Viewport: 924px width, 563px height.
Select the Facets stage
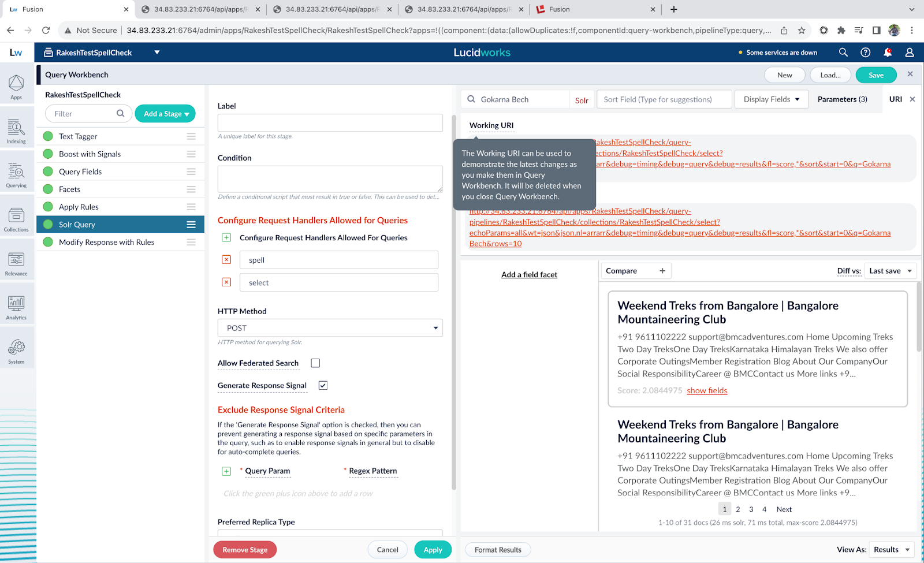pos(120,189)
